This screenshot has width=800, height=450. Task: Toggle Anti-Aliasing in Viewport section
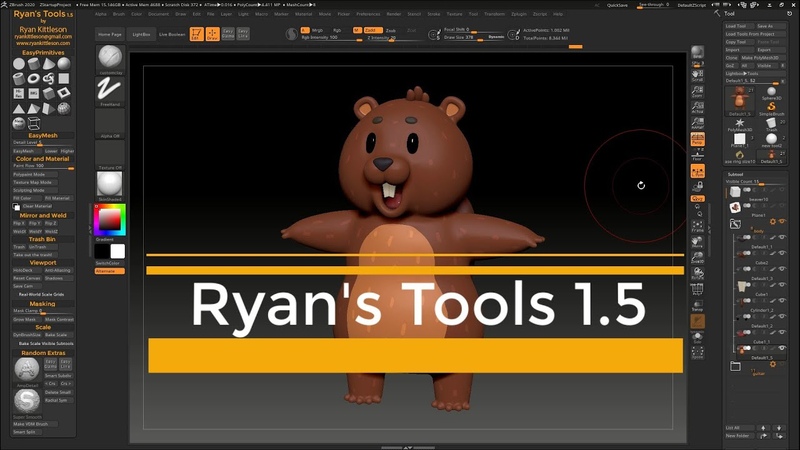pos(59,270)
